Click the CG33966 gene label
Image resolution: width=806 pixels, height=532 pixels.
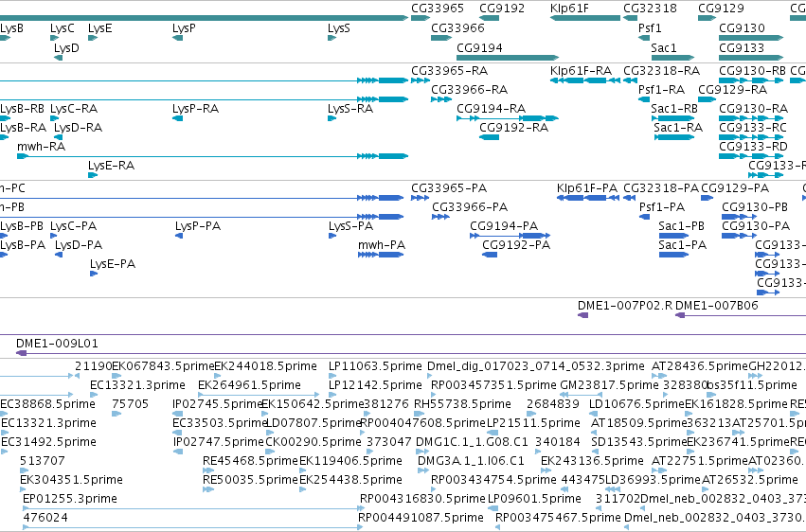point(457,28)
